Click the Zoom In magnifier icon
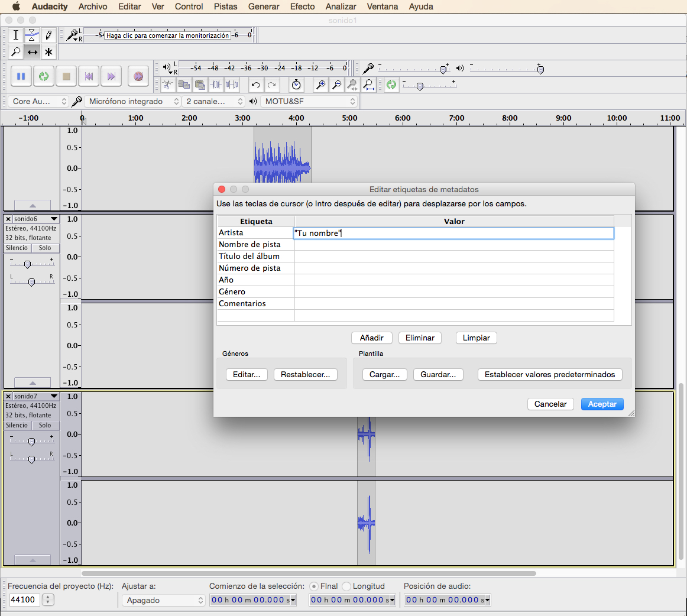The height and width of the screenshot is (616, 687). 320,85
